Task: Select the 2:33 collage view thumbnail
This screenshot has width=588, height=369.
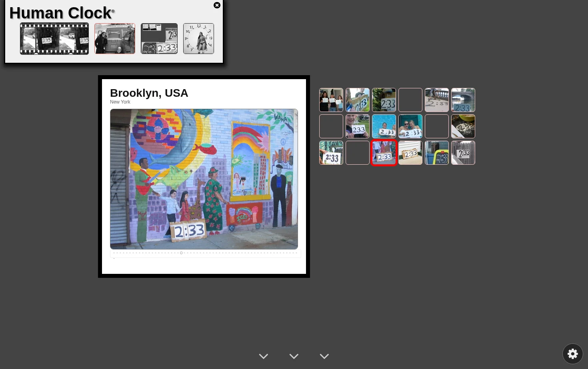Action: [159, 38]
